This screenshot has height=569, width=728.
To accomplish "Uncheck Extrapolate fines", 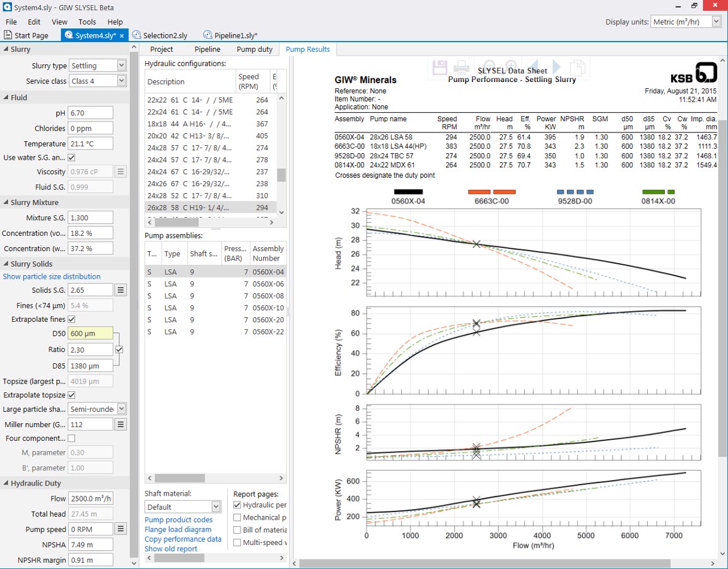I will (x=71, y=319).
